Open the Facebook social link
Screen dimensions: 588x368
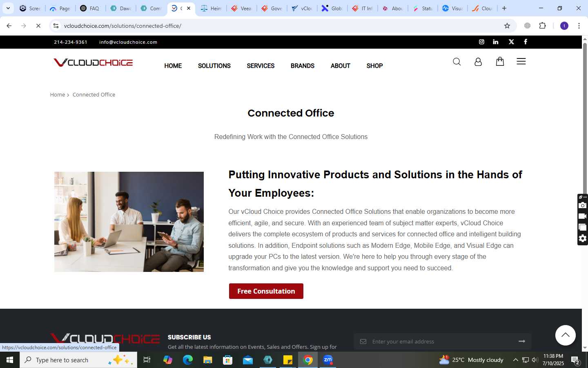click(x=526, y=42)
